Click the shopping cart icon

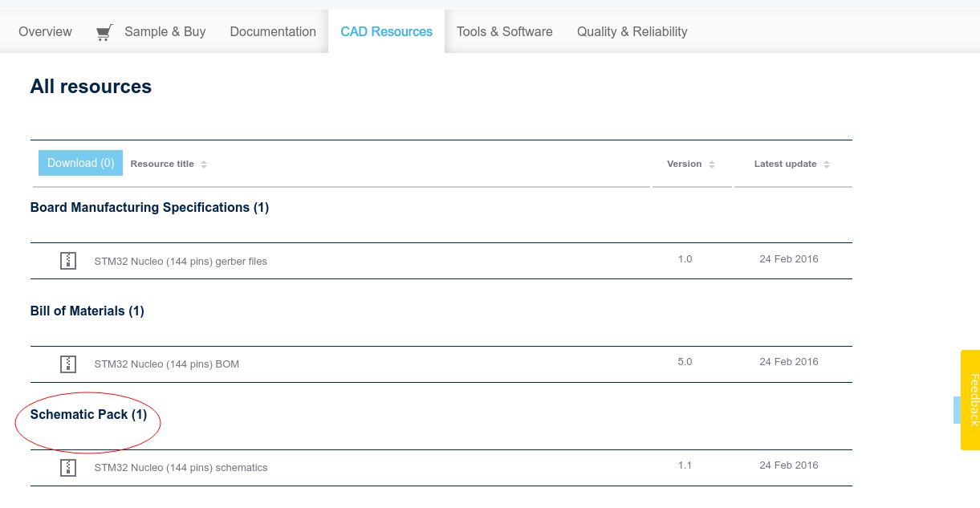pyautogui.click(x=104, y=33)
